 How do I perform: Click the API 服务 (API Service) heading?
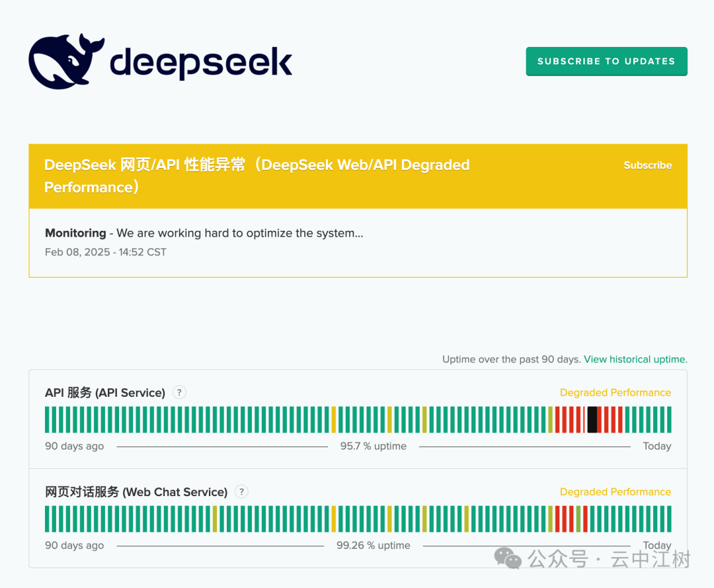104,393
